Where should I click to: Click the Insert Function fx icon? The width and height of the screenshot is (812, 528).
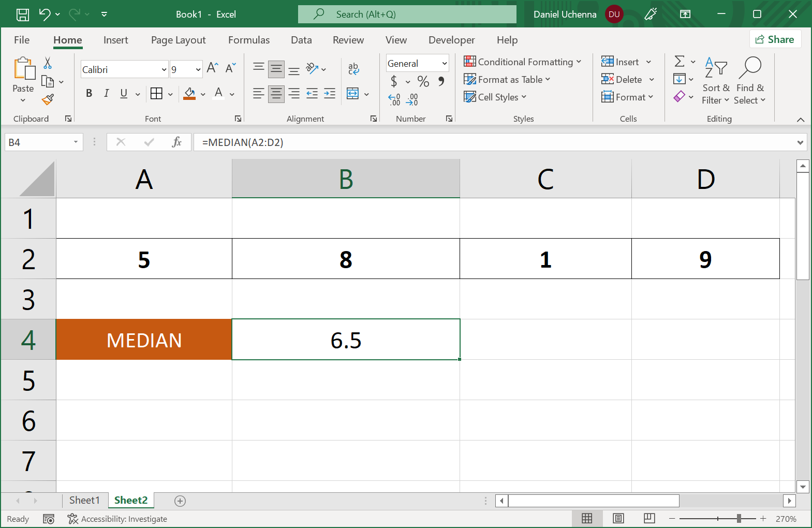pyautogui.click(x=176, y=142)
